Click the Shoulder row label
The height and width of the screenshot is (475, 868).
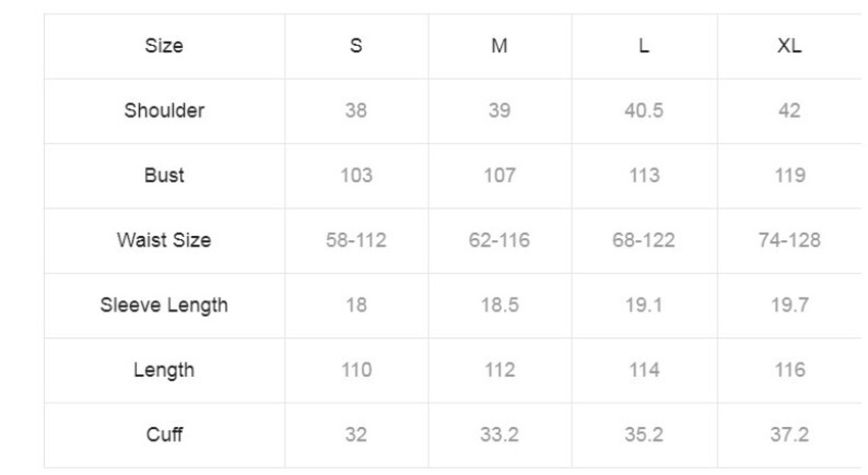[x=164, y=110]
